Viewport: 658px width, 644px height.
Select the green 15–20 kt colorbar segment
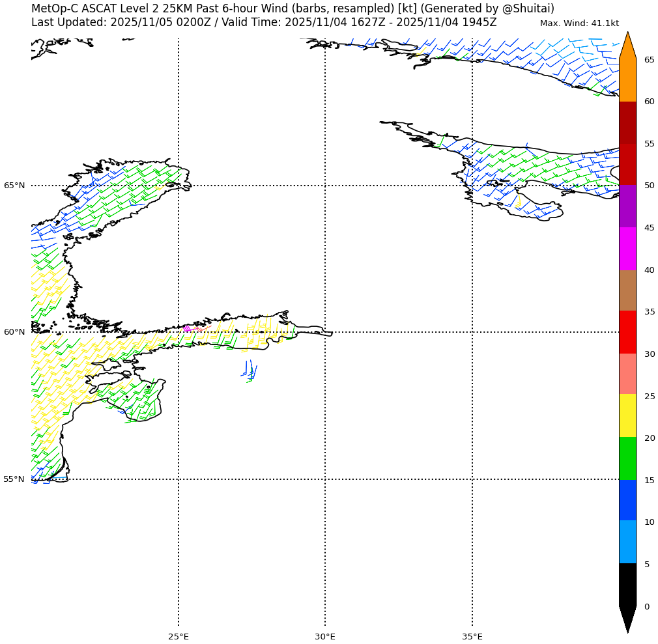[x=627, y=458]
